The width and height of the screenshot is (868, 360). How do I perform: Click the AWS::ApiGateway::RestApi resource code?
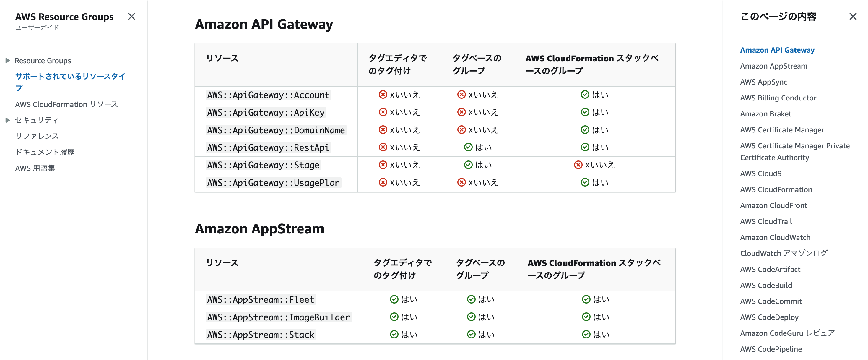coord(268,148)
